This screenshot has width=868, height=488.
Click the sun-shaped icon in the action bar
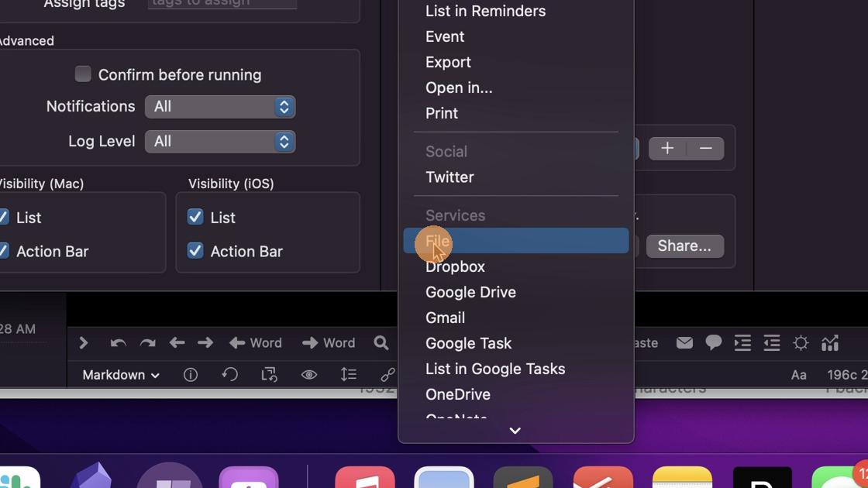[801, 343]
